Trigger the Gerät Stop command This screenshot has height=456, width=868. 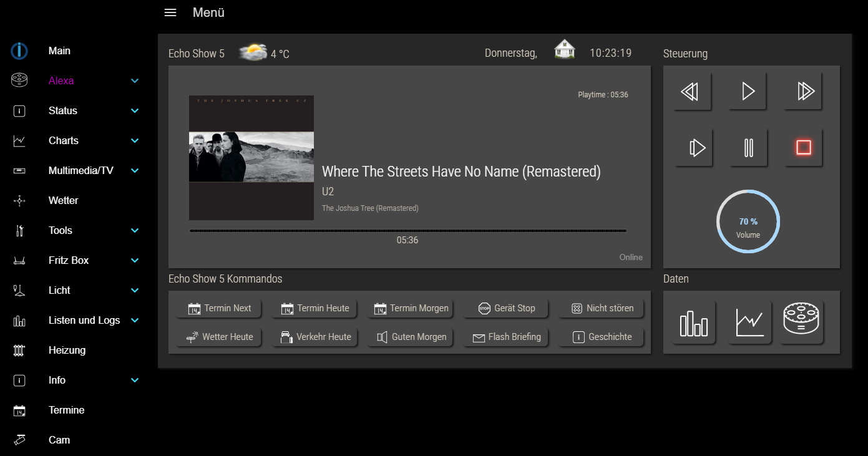[506, 308]
